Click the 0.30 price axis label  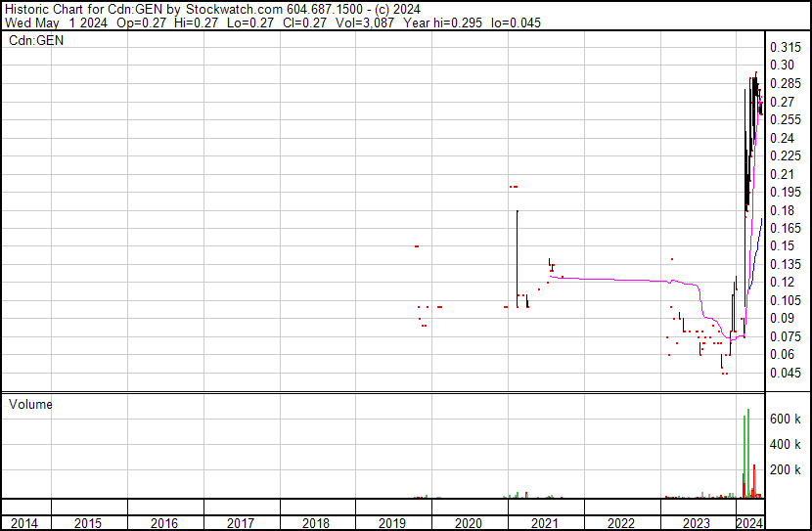(782, 65)
